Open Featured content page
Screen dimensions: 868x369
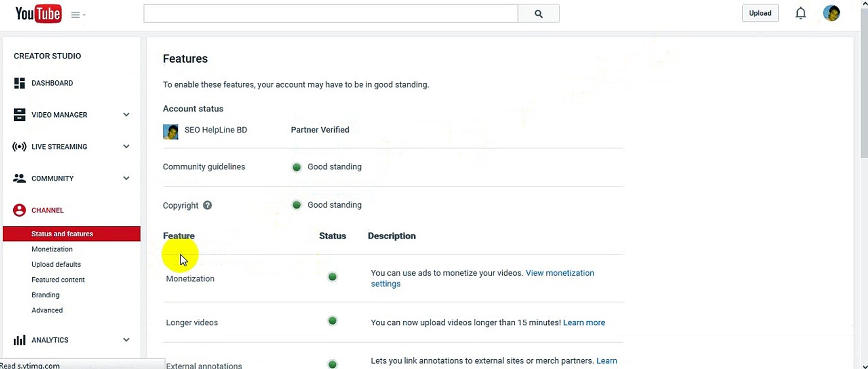(x=58, y=280)
